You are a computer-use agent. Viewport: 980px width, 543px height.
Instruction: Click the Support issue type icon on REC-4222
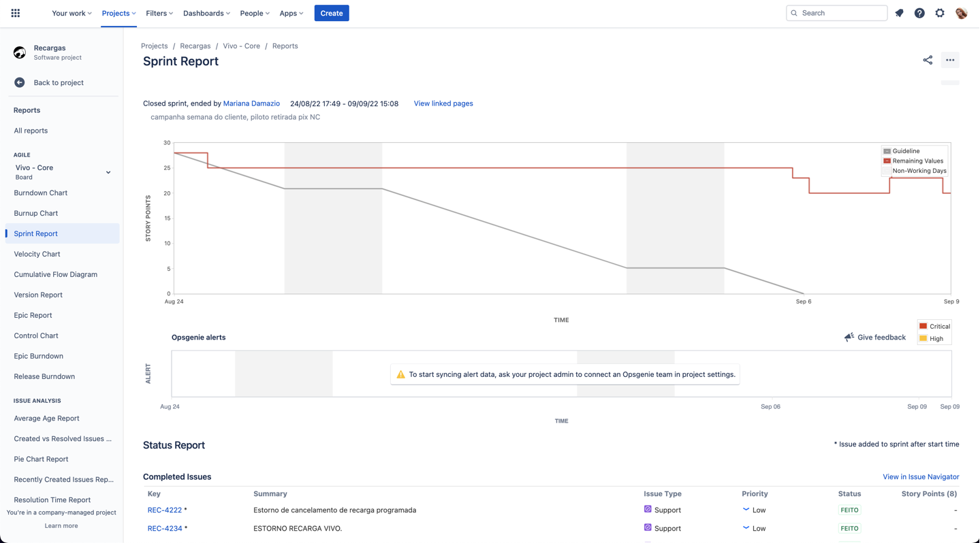click(647, 510)
